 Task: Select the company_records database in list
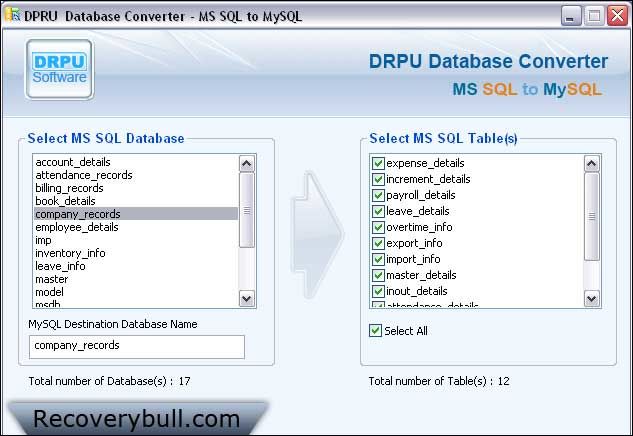pyautogui.click(x=136, y=214)
